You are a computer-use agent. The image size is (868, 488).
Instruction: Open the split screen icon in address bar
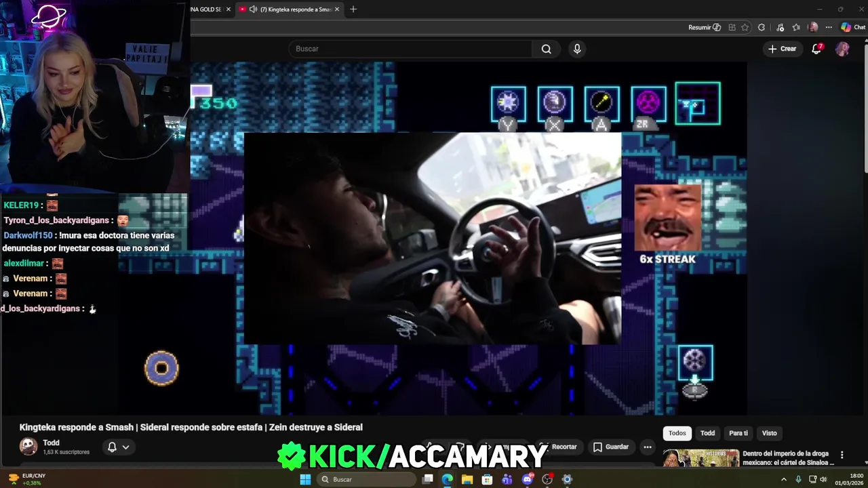tap(732, 27)
